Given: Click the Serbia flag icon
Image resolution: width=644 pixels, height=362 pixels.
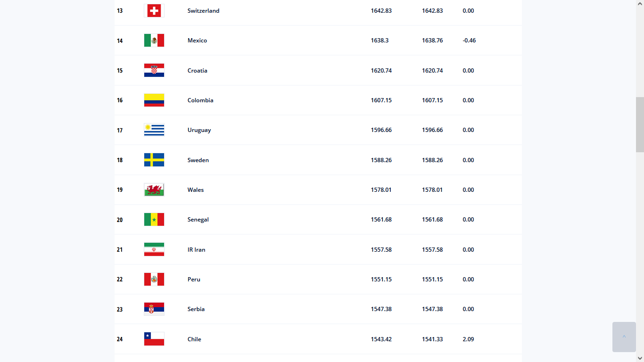Looking at the screenshot, I should (154, 309).
